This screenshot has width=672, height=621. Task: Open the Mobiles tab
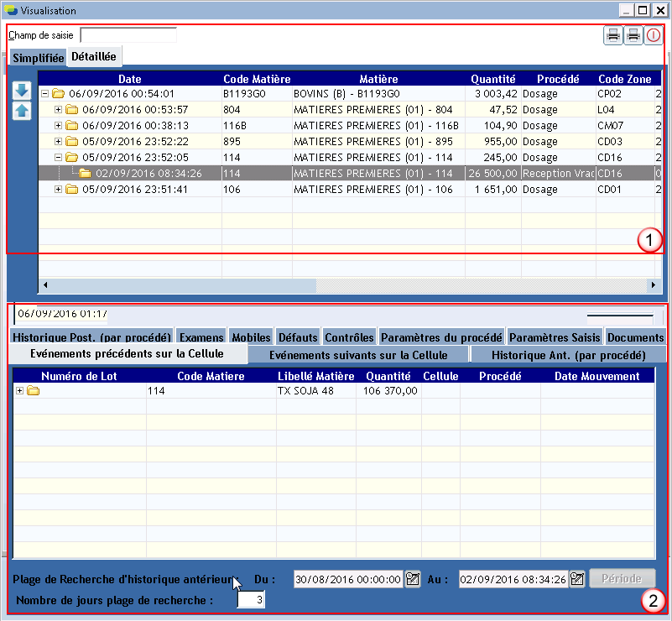point(251,337)
